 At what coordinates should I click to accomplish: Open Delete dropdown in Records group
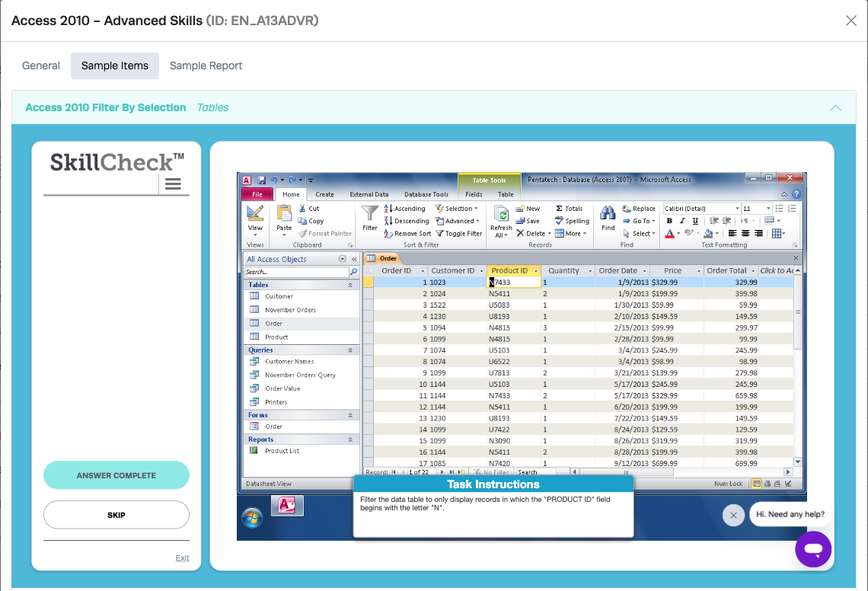click(534, 234)
